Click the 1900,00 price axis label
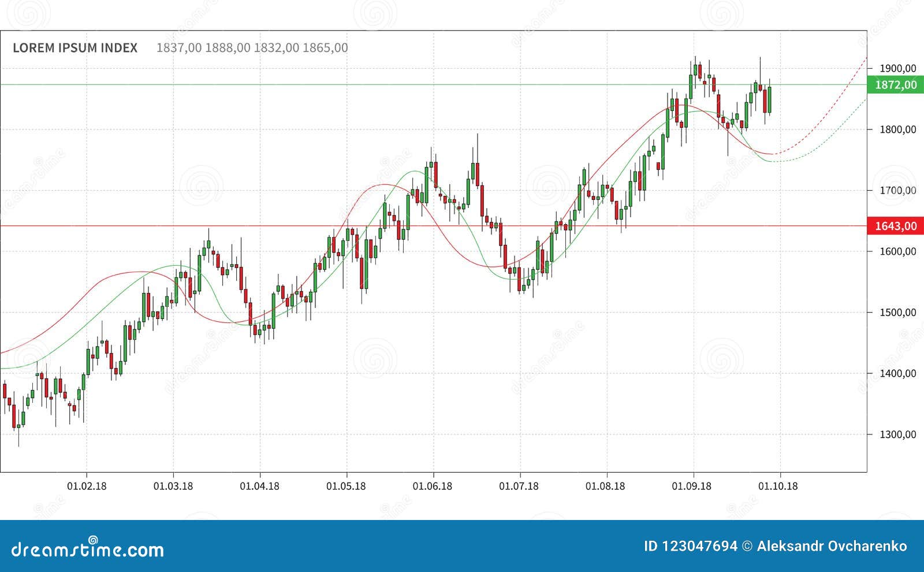This screenshot has height=572, width=924. coord(897,68)
